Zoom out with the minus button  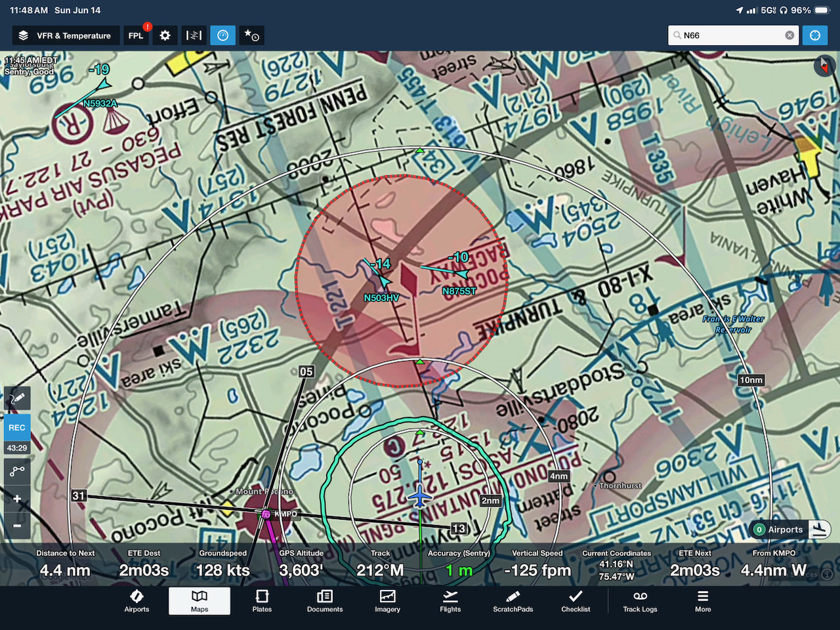(17, 526)
